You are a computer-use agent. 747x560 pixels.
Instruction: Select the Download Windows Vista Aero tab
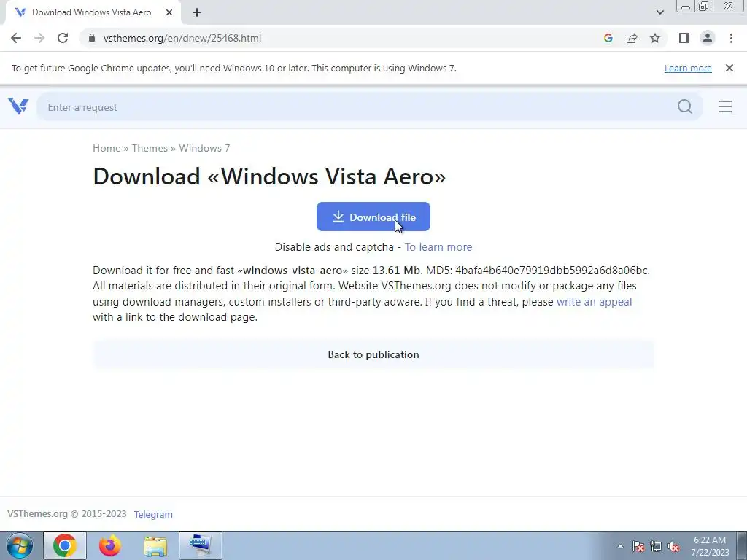[x=92, y=12]
